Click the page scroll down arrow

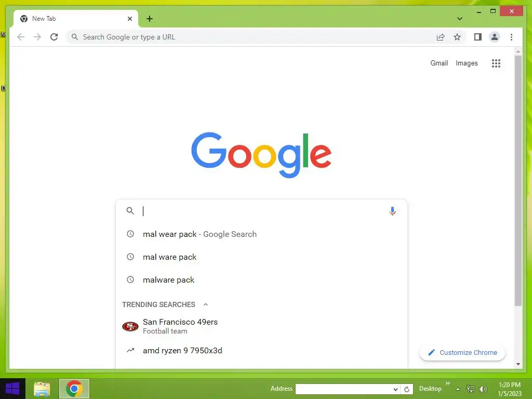pos(518,364)
